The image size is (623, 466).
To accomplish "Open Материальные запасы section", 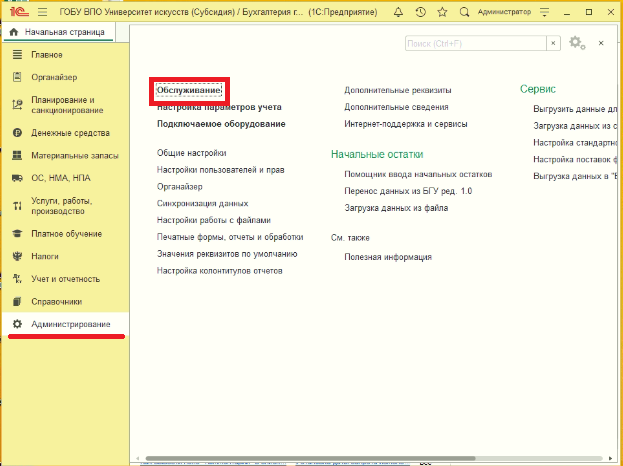I will coord(74,155).
